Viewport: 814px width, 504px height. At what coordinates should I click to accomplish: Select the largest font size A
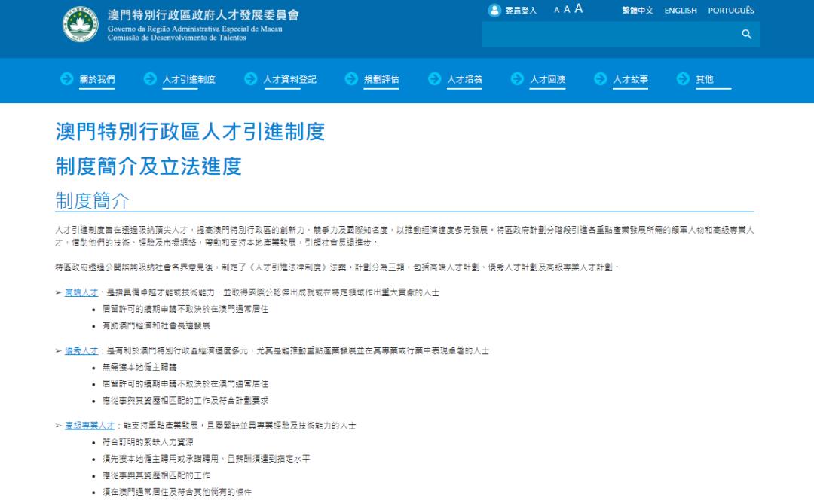579,8
